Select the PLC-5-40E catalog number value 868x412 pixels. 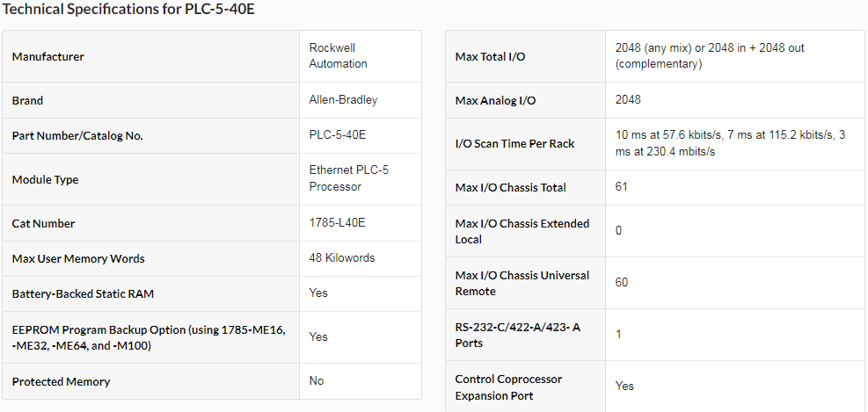click(x=337, y=135)
